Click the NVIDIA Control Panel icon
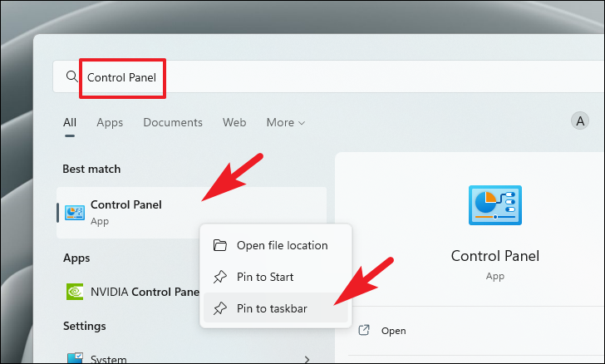The width and height of the screenshot is (605, 364). pyautogui.click(x=75, y=292)
